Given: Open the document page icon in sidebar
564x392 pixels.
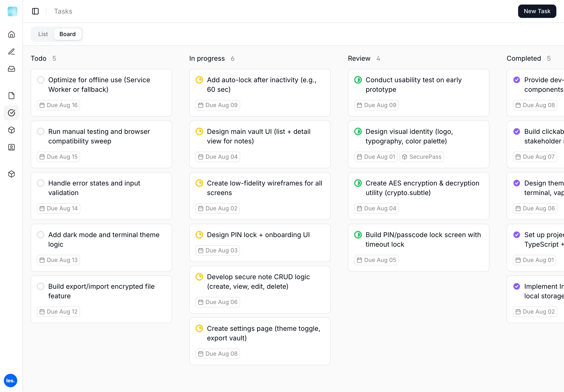Looking at the screenshot, I should 11,96.
